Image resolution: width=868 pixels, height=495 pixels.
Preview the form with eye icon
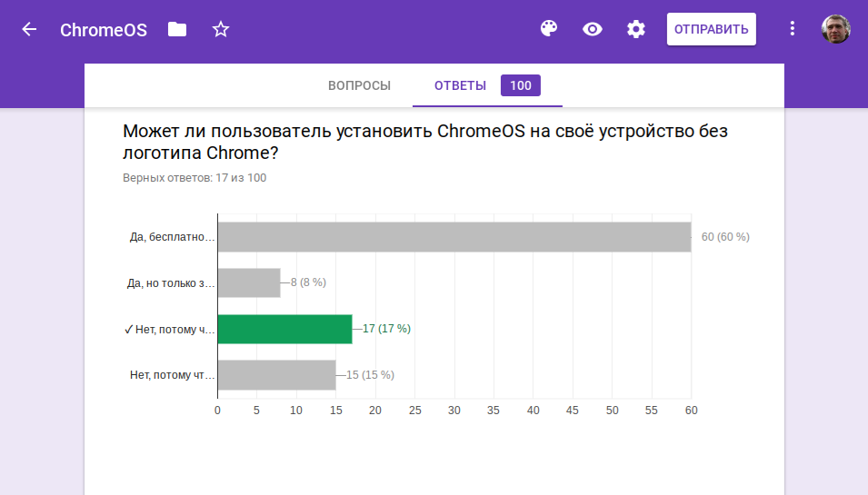click(x=593, y=29)
